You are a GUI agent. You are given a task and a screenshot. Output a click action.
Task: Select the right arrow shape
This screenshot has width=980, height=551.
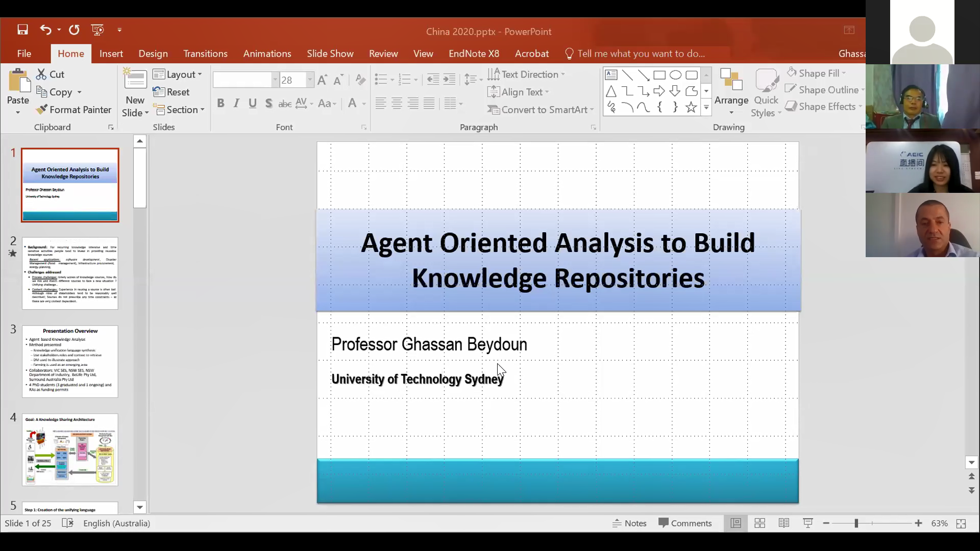point(659,91)
